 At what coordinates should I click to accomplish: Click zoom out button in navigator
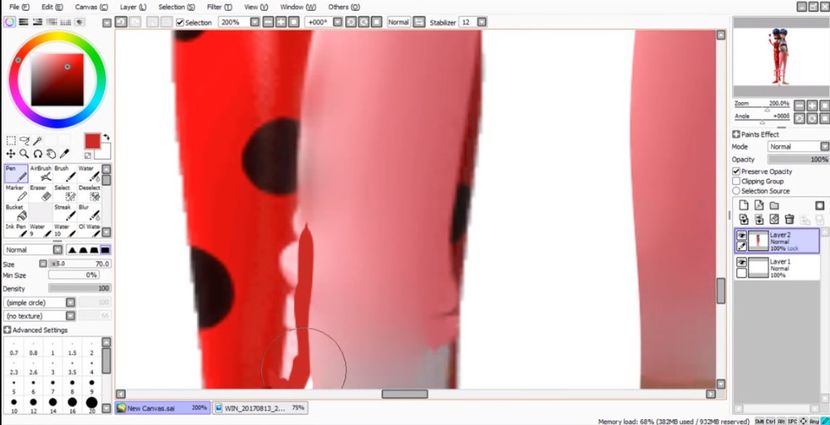[800, 105]
